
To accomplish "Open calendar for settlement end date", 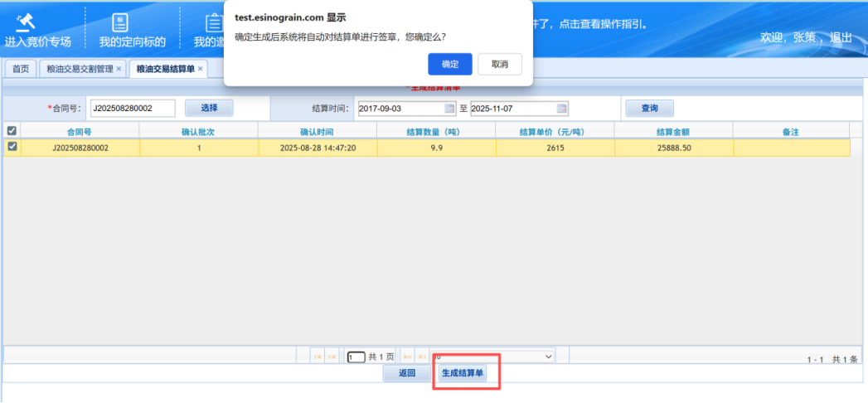I will click(x=561, y=109).
